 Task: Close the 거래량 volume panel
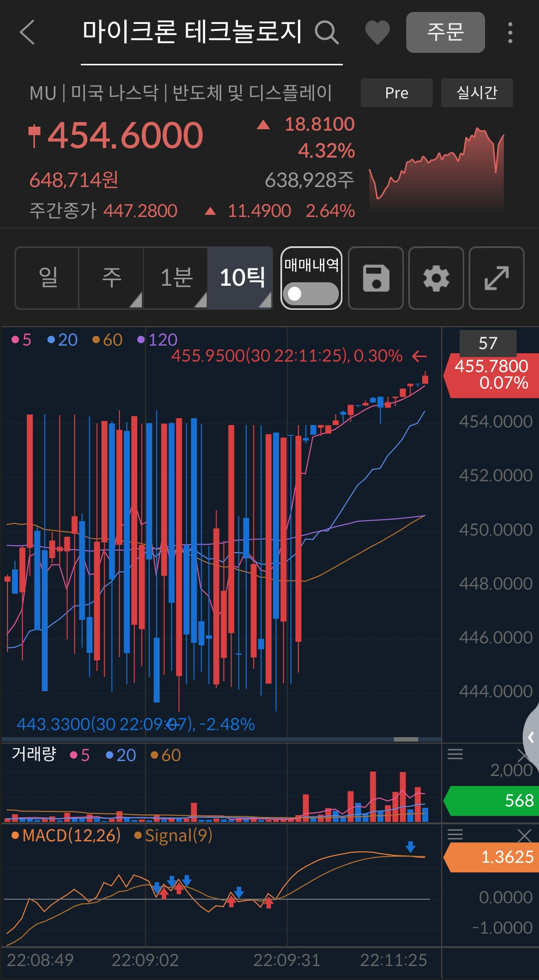tap(525, 755)
